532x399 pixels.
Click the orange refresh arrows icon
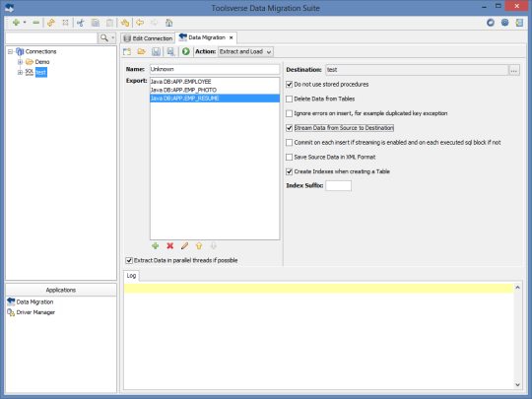(x=51, y=23)
